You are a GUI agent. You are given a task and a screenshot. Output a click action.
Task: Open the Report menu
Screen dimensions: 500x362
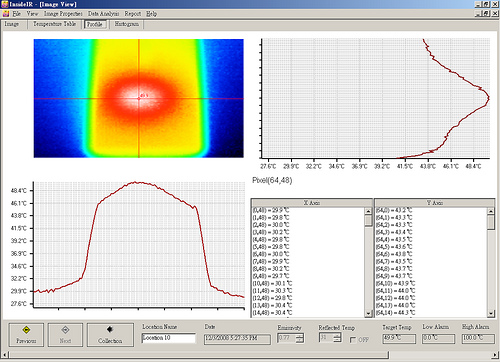click(133, 14)
